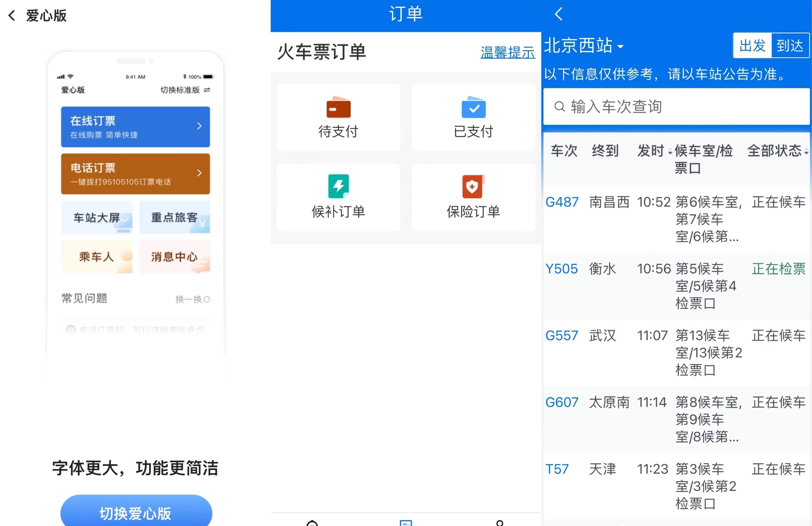Image resolution: width=812 pixels, height=526 pixels.
Task: Sort by 发时 column arrow
Action: click(670, 151)
